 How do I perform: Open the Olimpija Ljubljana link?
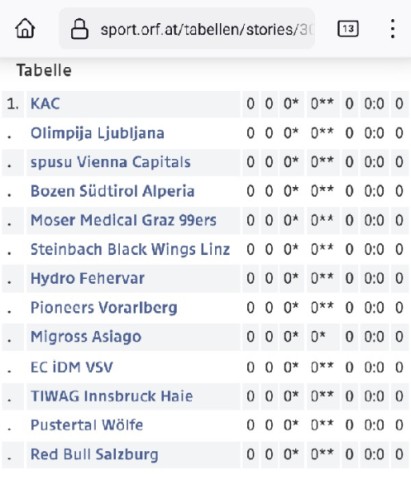[x=97, y=133]
